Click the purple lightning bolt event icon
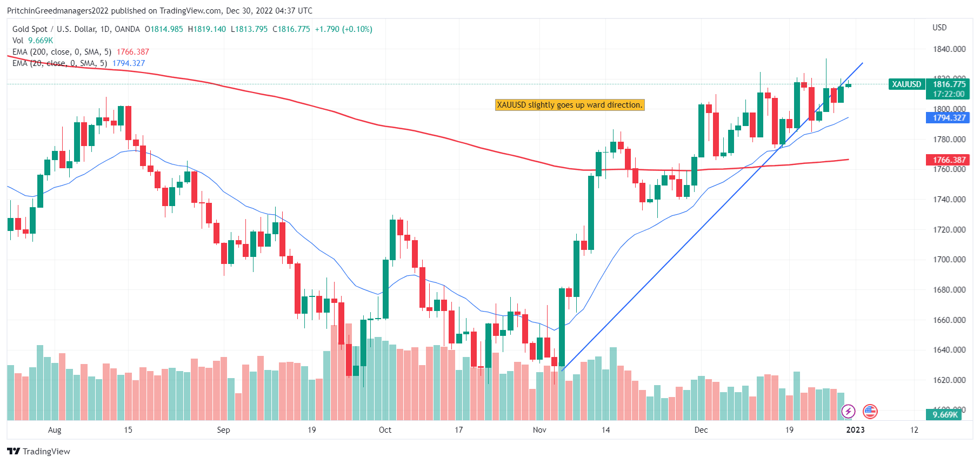This screenshot has width=980, height=463. click(849, 412)
